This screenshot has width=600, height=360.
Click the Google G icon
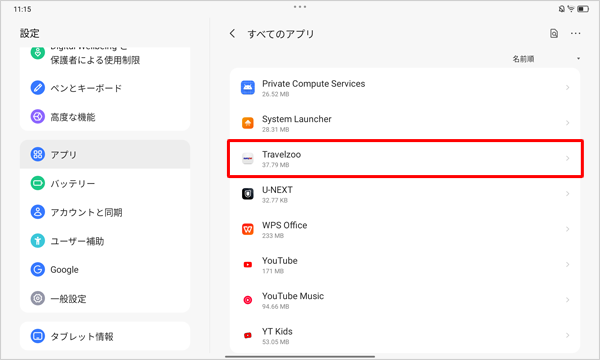(38, 269)
